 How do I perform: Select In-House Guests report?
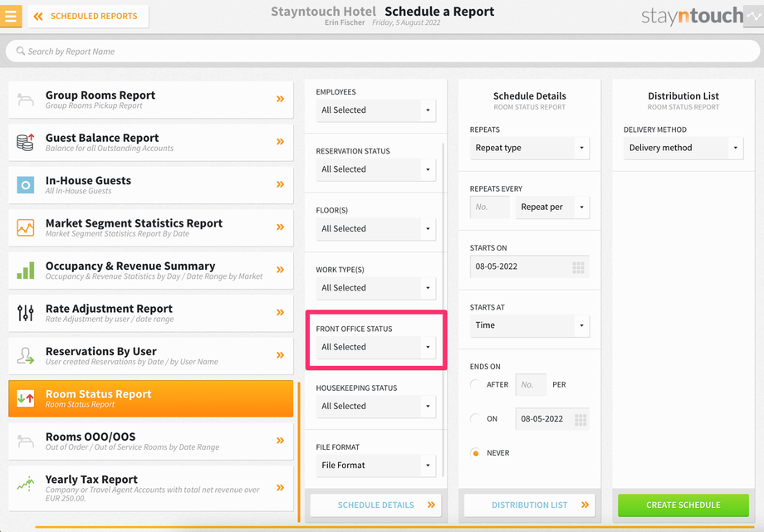151,185
